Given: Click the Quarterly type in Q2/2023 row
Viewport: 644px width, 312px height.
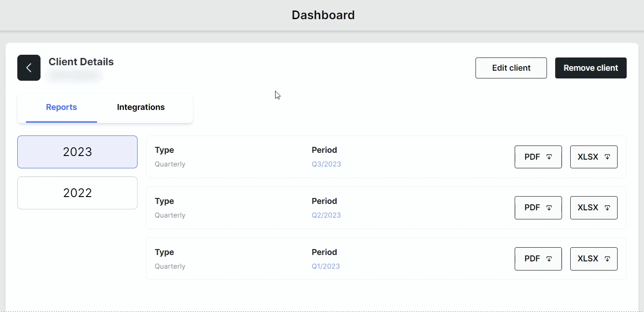Looking at the screenshot, I should point(170,215).
